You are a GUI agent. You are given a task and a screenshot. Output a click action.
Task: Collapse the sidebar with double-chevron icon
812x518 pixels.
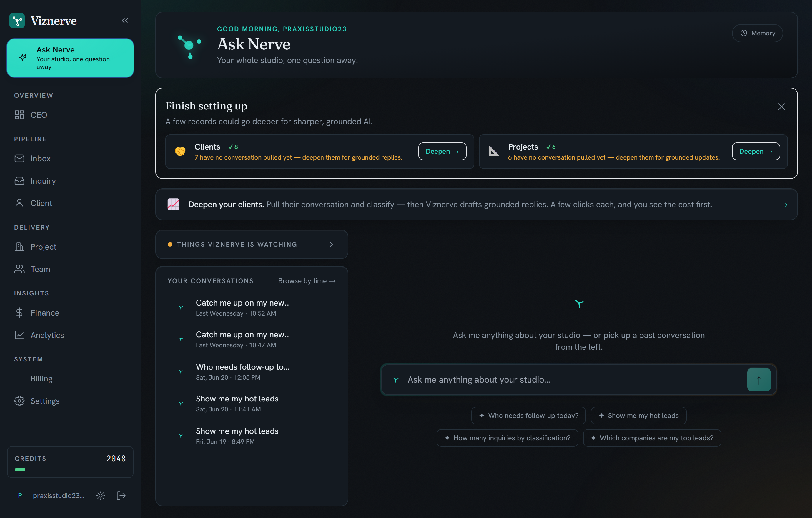tap(125, 21)
